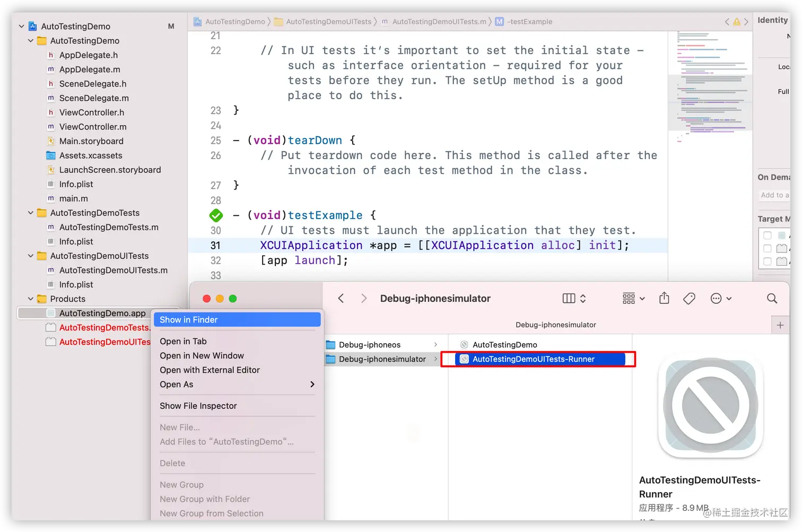
Task: Select ViewController.m file
Action: tap(93, 127)
